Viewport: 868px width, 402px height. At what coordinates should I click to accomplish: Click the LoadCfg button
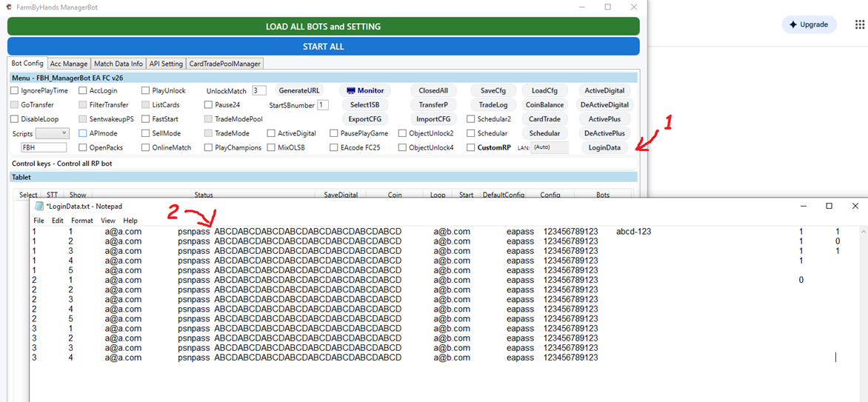click(x=544, y=90)
